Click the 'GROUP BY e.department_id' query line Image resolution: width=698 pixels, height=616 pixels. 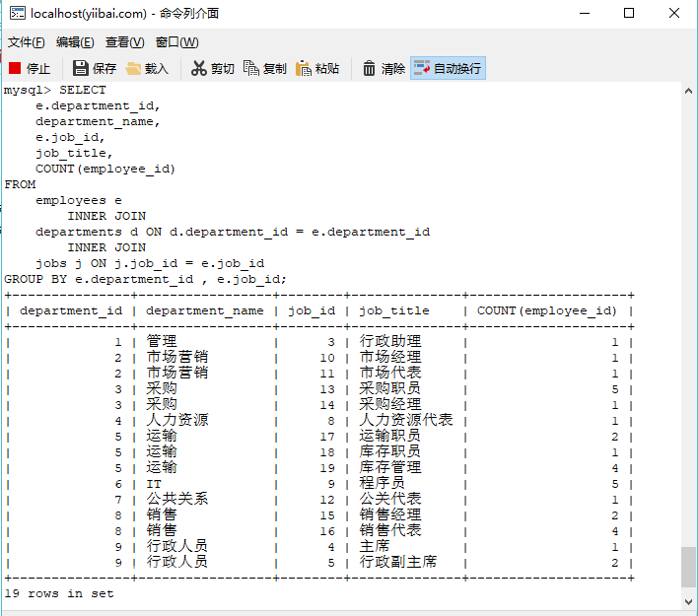point(145,280)
